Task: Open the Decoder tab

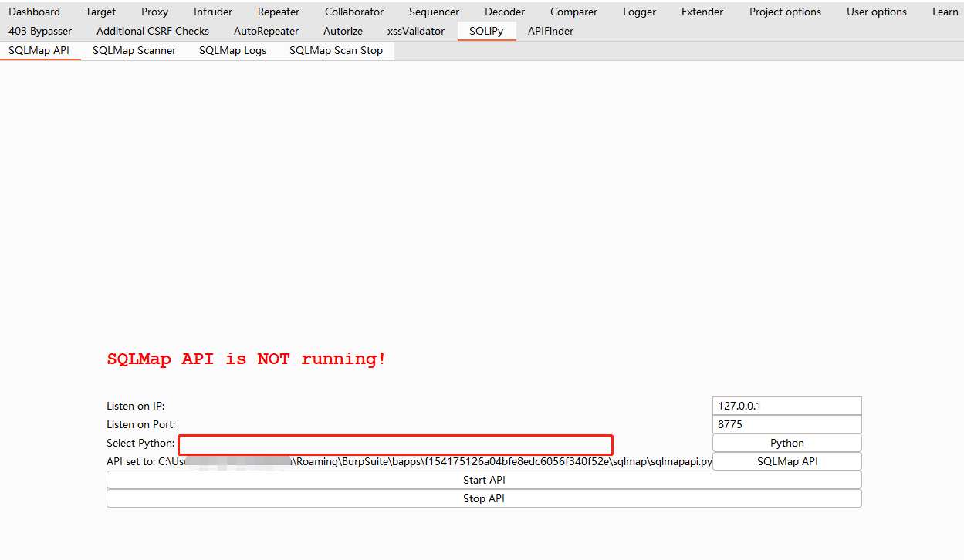Action: coord(505,12)
